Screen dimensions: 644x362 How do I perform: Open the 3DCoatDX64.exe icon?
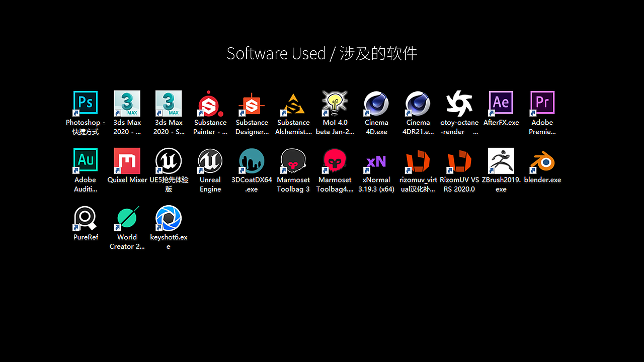click(x=252, y=160)
